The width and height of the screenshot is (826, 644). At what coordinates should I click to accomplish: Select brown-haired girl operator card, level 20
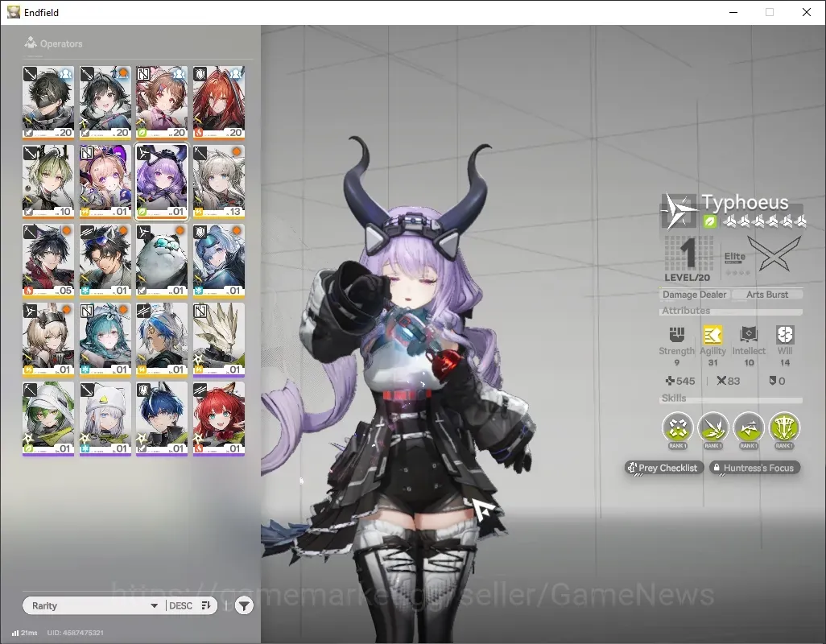pos(162,102)
